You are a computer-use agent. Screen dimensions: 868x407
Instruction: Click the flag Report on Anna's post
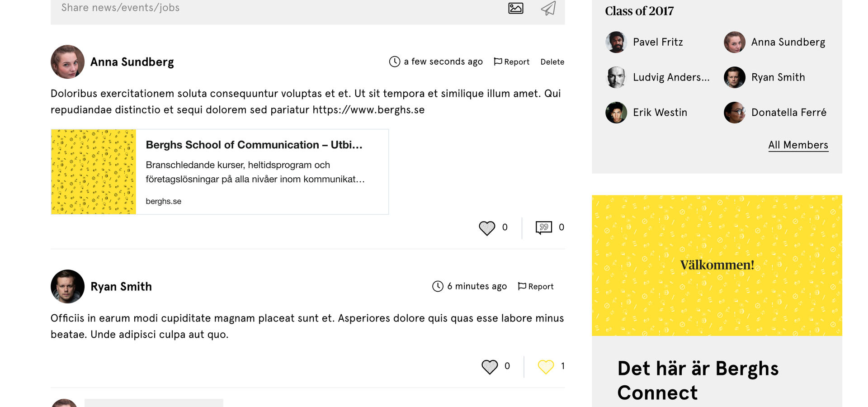511,62
